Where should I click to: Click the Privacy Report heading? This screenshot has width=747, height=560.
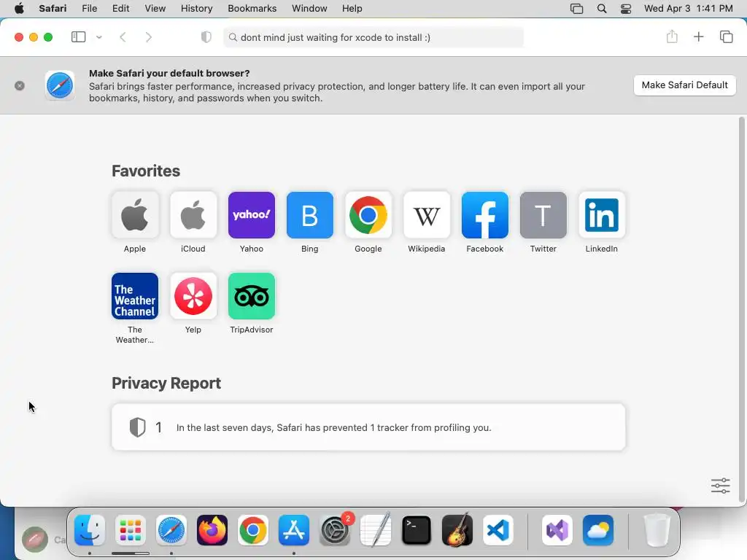[x=166, y=384]
